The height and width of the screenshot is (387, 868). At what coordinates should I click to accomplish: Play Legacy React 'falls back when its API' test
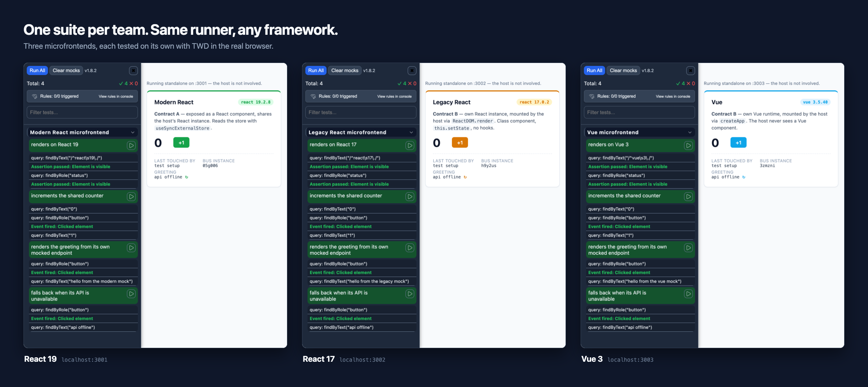(410, 294)
